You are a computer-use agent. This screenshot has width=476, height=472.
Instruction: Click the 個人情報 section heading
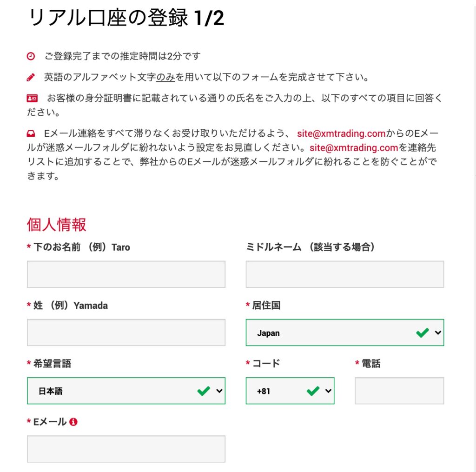(x=56, y=225)
